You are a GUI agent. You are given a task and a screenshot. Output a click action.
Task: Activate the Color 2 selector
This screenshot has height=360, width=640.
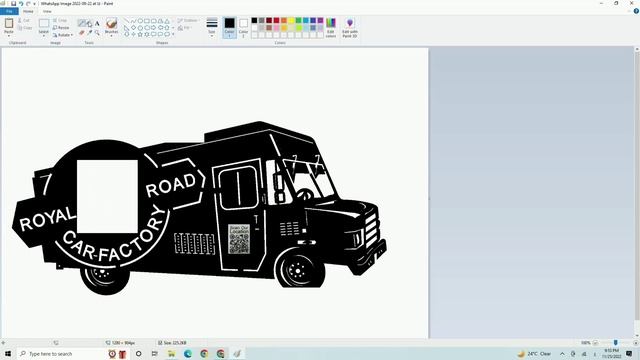click(243, 28)
